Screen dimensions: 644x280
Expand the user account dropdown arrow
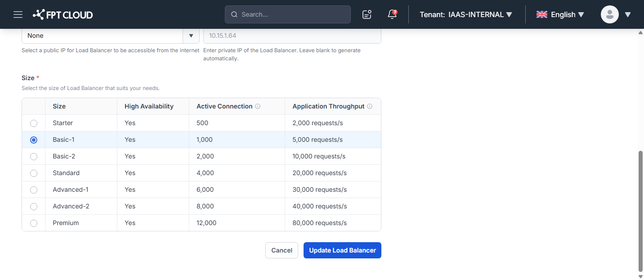628,14
